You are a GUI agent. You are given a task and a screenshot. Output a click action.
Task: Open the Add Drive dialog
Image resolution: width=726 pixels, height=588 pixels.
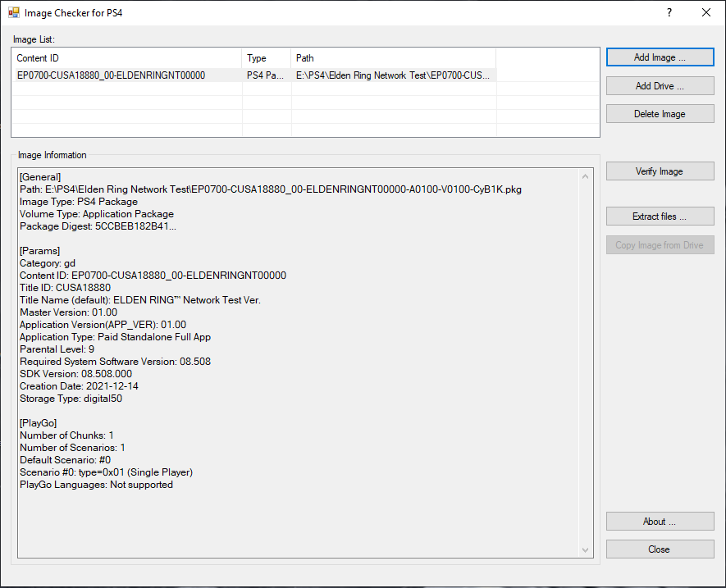click(660, 86)
